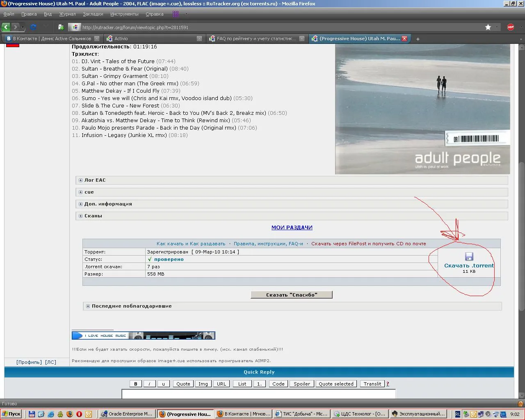525x420 pixels.
Task: Open the Adblock Plus ABP icon
Action: [x=511, y=27]
